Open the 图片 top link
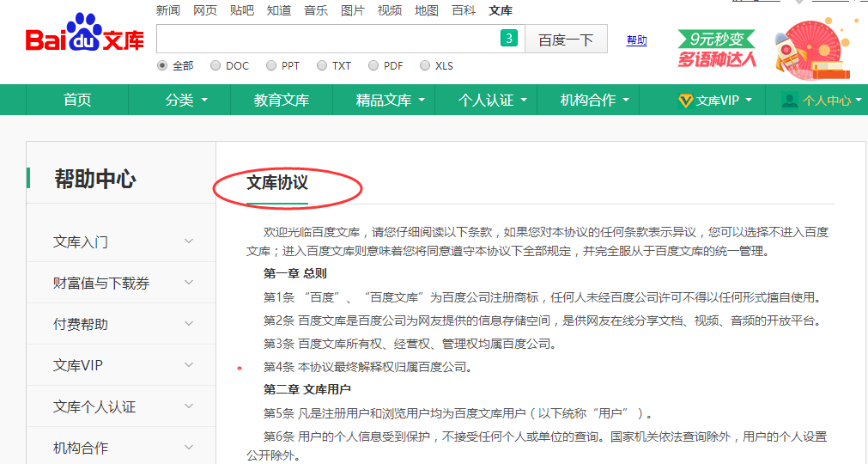Image resolution: width=868 pixels, height=464 pixels. pyautogui.click(x=353, y=10)
